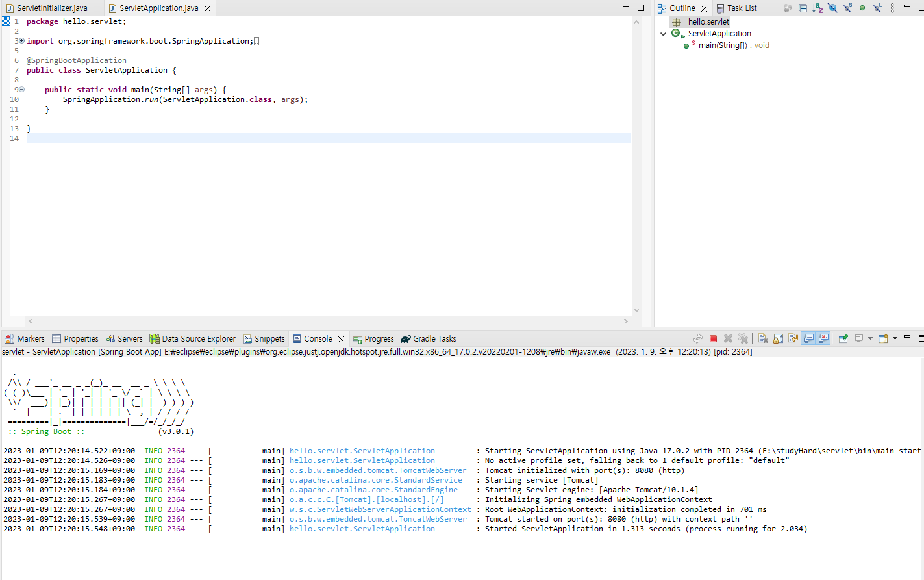
Task: Toggle Hide Non-Public Members in Outline
Action: 862,8
